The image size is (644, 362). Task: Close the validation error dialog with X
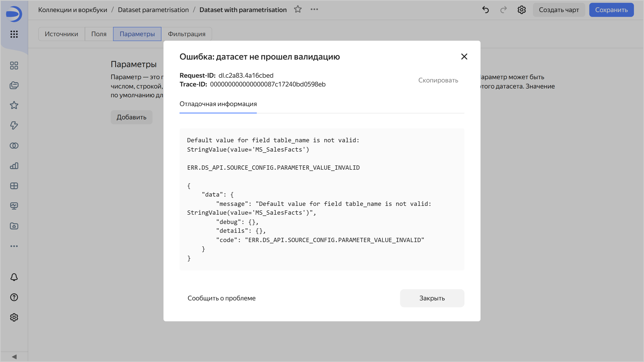click(x=464, y=57)
